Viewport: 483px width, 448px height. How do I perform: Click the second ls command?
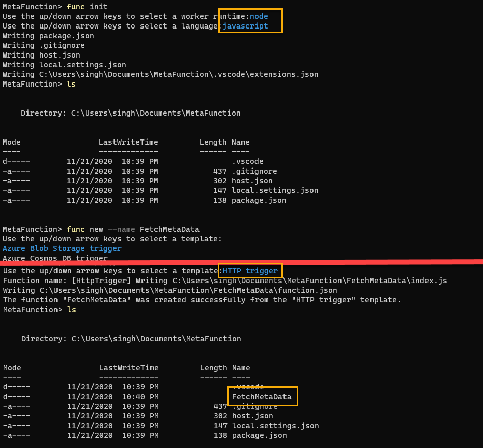tap(71, 309)
